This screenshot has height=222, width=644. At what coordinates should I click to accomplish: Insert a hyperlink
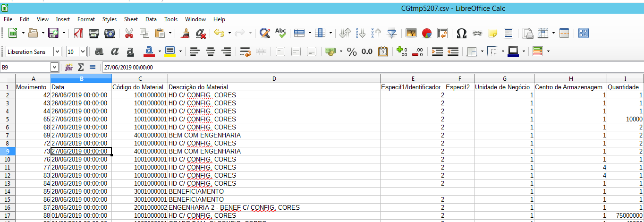coord(477,33)
